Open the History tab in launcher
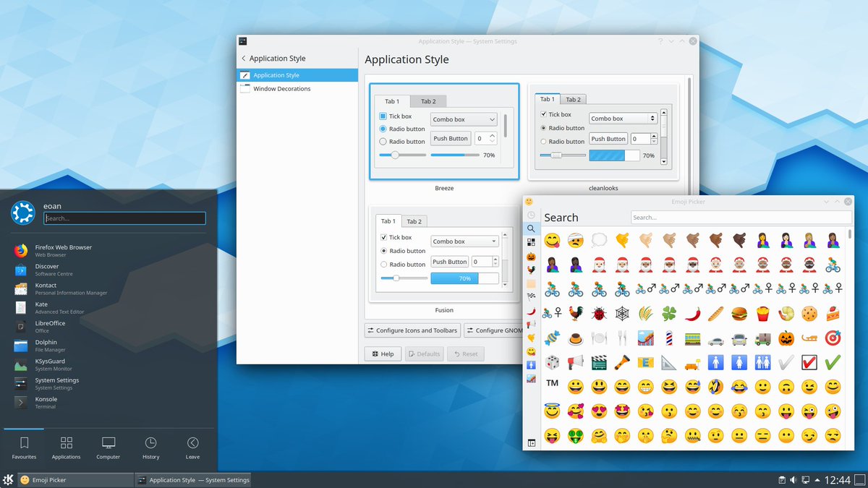This screenshot has width=868, height=488. click(x=150, y=448)
